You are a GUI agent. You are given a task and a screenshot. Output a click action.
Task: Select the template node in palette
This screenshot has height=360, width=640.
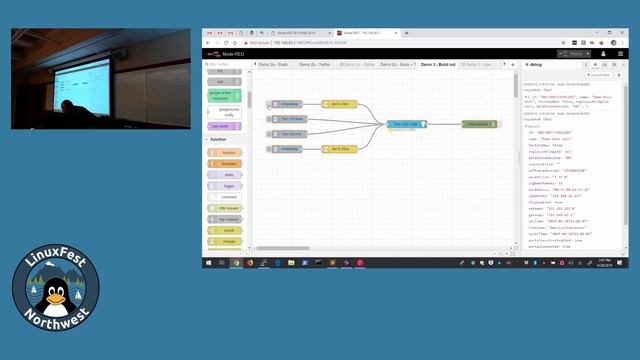[225, 164]
